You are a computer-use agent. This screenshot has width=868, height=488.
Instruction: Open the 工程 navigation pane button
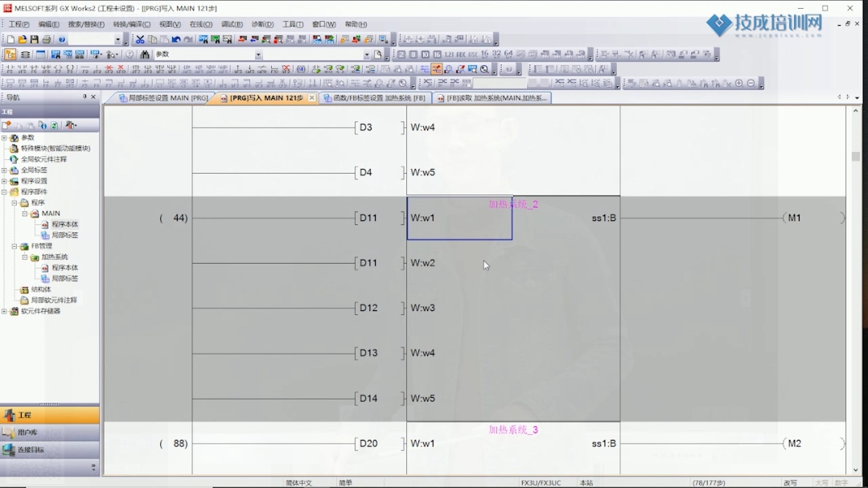pyautogui.click(x=50, y=415)
